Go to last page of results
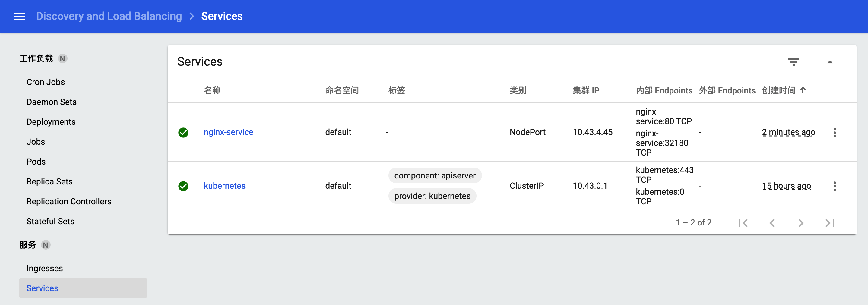This screenshot has height=305, width=868. (830, 223)
